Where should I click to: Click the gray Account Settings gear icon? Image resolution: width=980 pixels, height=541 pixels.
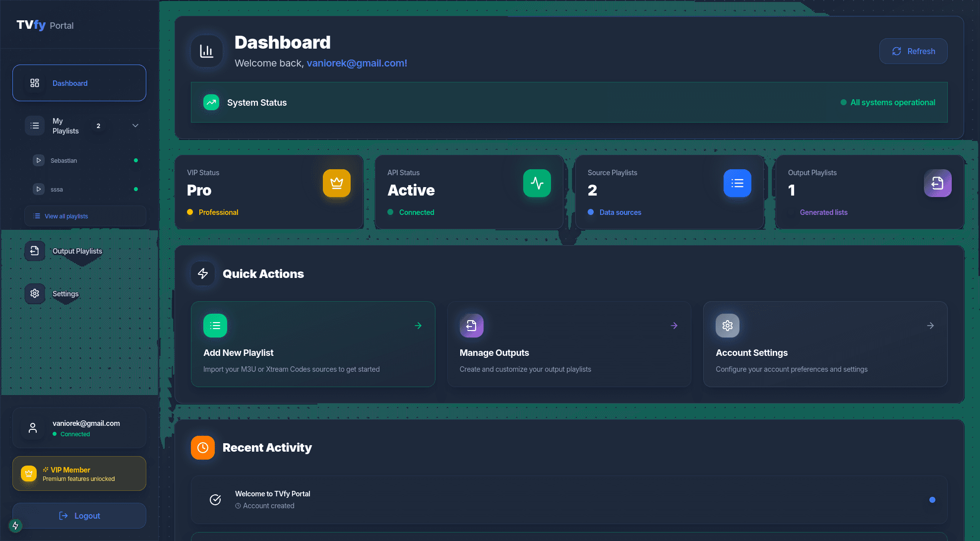(728, 326)
